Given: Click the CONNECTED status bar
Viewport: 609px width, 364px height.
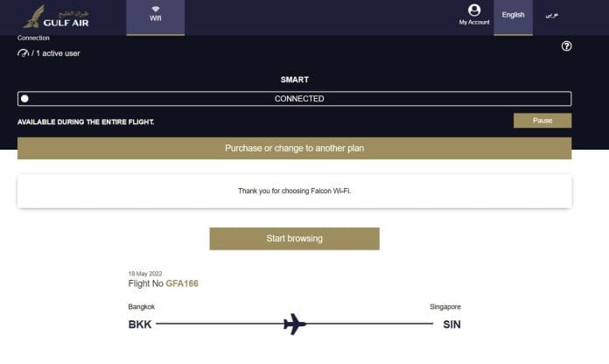Looking at the screenshot, I should 294,99.
